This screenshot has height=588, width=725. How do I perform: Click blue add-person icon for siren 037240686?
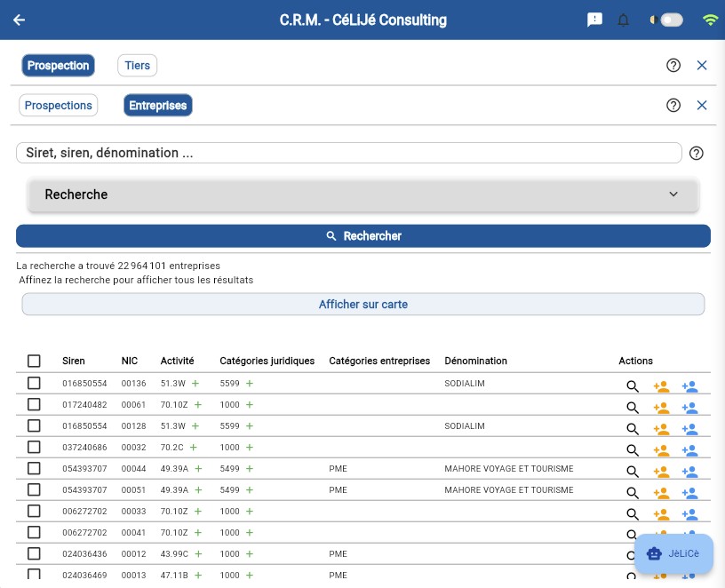(689, 450)
